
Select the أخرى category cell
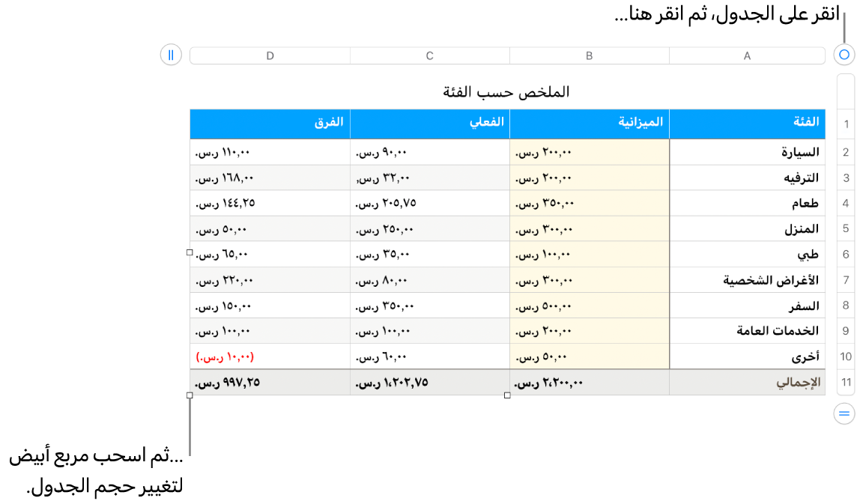pyautogui.click(x=747, y=356)
